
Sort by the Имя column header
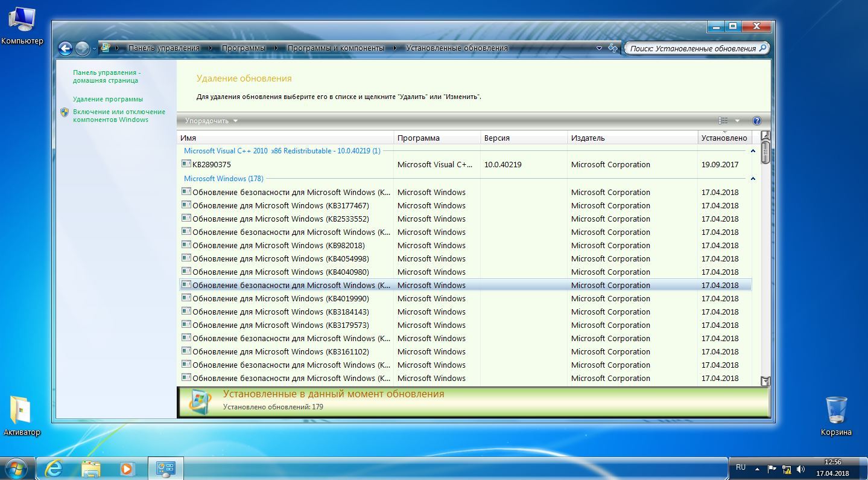286,138
